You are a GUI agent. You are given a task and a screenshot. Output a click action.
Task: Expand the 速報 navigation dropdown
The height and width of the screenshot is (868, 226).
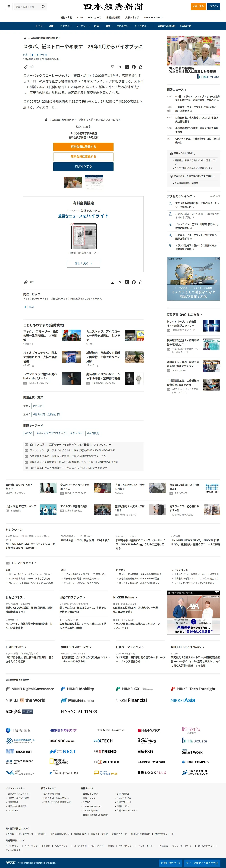pyautogui.click(x=52, y=26)
